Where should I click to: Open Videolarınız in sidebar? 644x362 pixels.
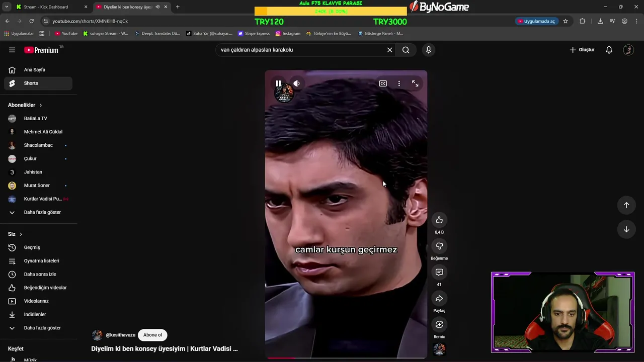click(x=38, y=301)
